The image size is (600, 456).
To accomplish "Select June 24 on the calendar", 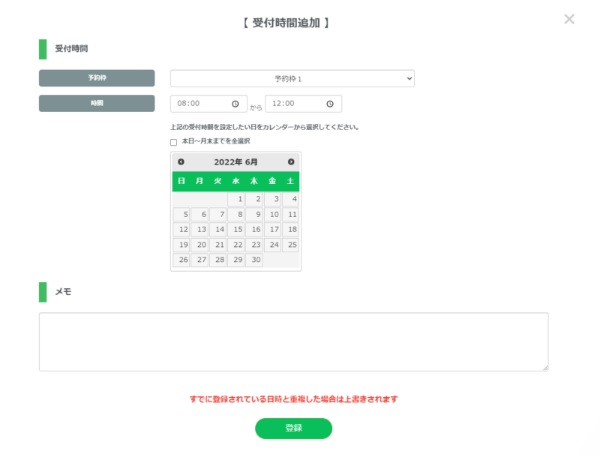I will pos(272,244).
